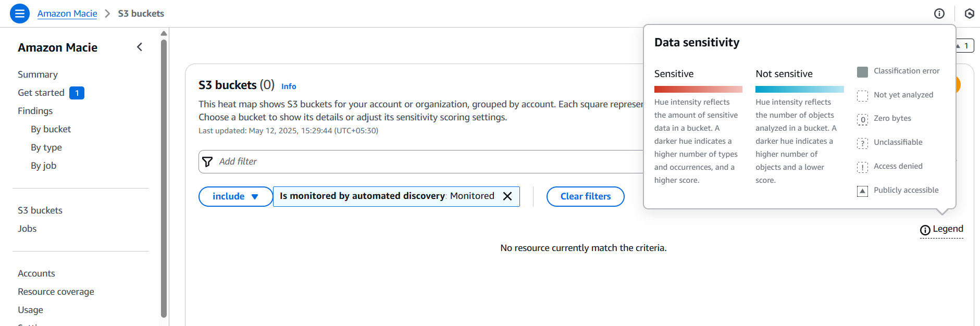Open the hamburger navigation menu
Viewport: 980px width, 326px height.
click(x=20, y=14)
